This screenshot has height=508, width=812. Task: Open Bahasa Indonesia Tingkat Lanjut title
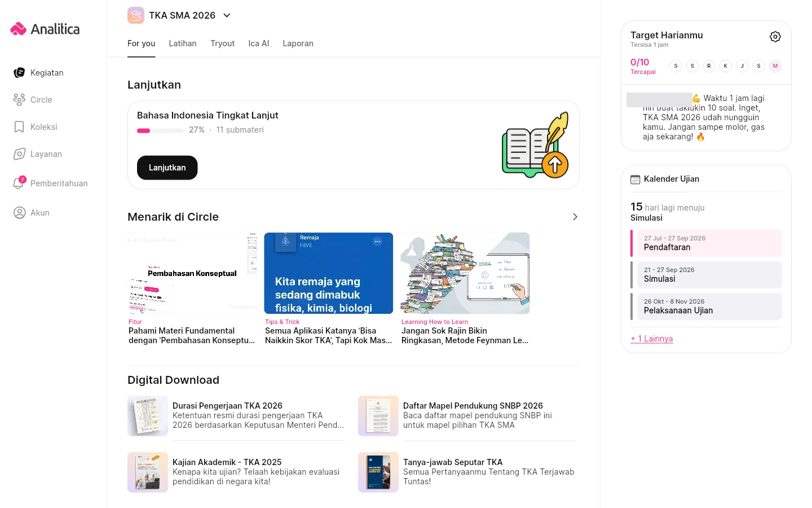(208, 115)
